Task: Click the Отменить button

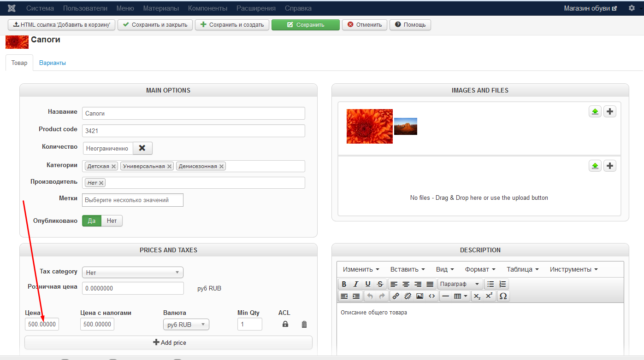Action: 365,25
